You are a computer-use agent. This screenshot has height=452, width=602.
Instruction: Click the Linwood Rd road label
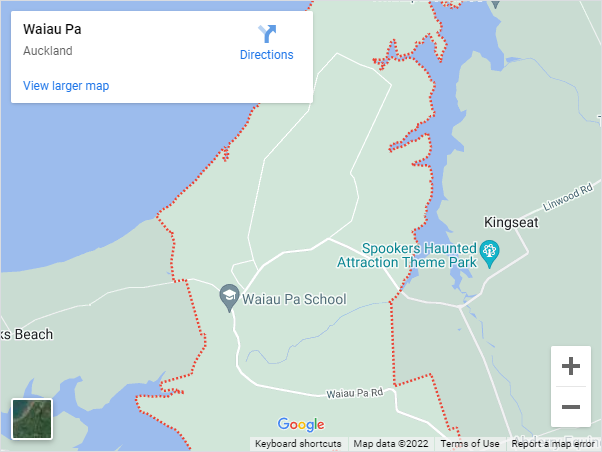[567, 197]
